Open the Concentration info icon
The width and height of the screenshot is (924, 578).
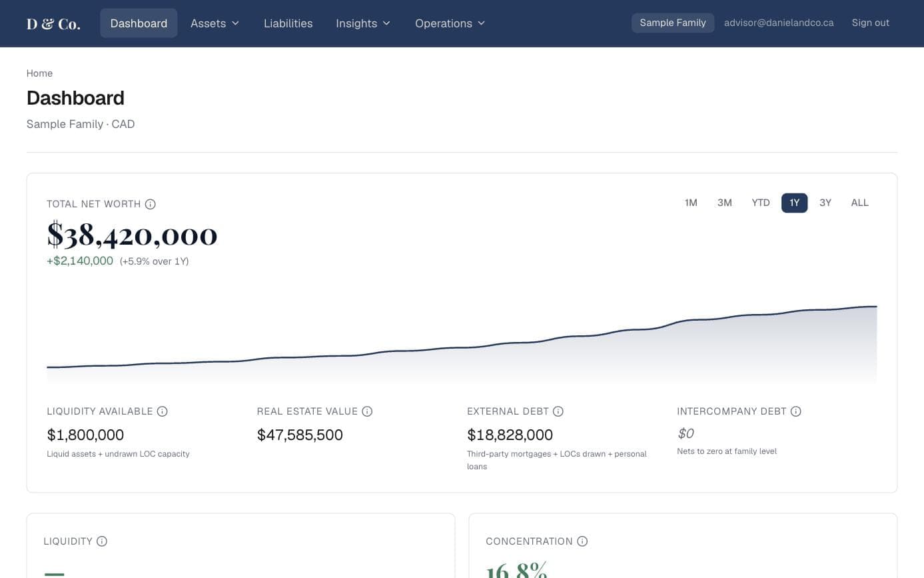(582, 541)
